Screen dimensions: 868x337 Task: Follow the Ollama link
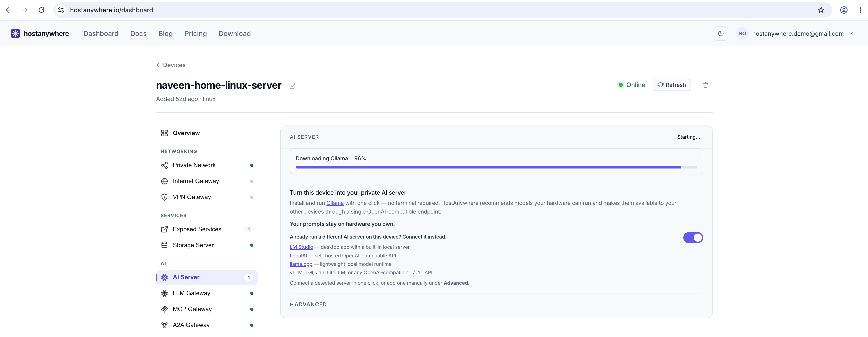click(335, 203)
